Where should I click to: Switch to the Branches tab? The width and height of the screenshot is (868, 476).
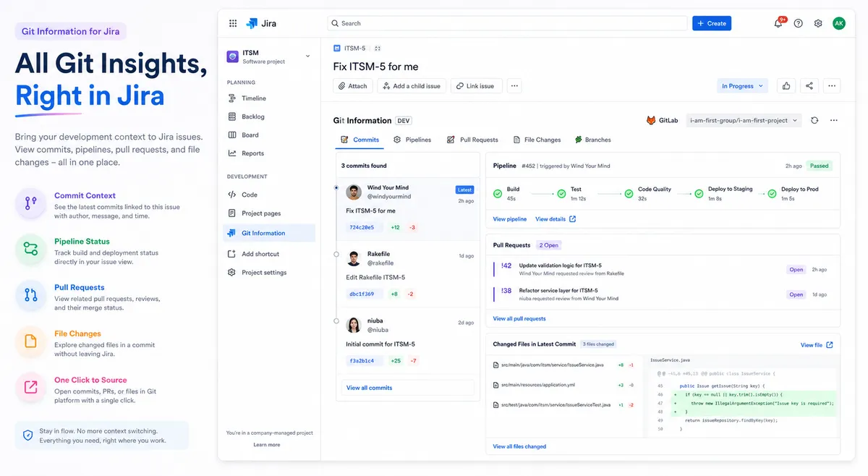(592, 140)
